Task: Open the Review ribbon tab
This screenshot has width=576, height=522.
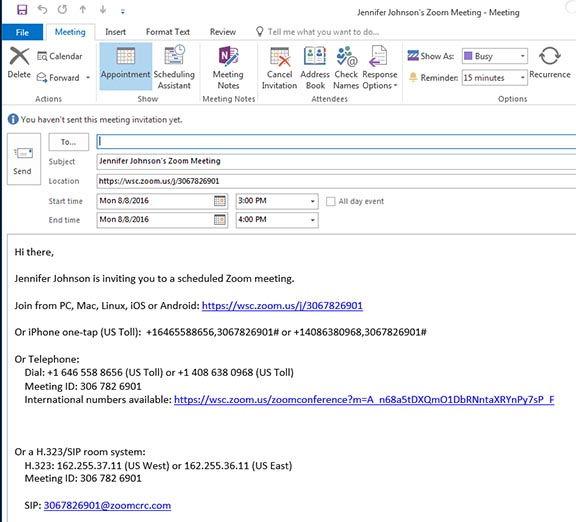Action: pos(223,32)
